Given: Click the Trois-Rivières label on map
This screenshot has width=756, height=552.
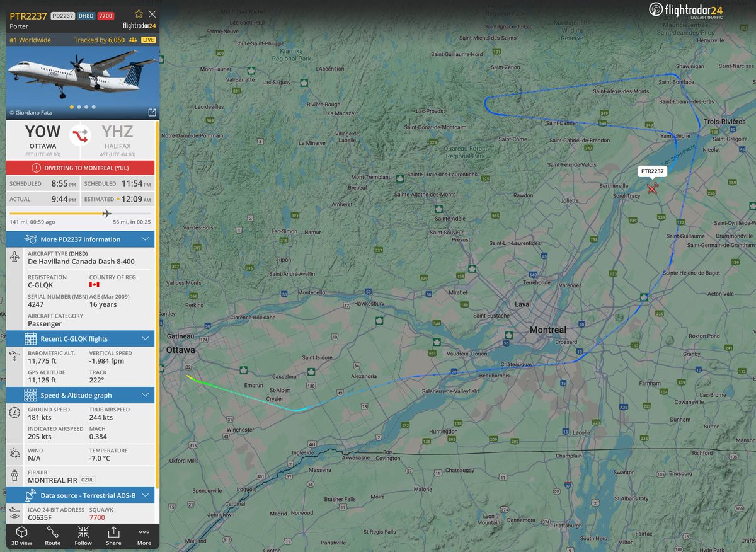Looking at the screenshot, I should (724, 121).
